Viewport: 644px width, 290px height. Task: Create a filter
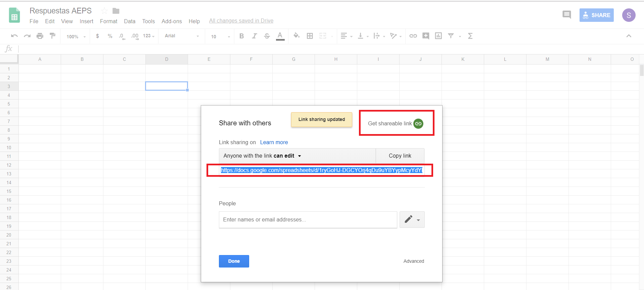point(451,36)
